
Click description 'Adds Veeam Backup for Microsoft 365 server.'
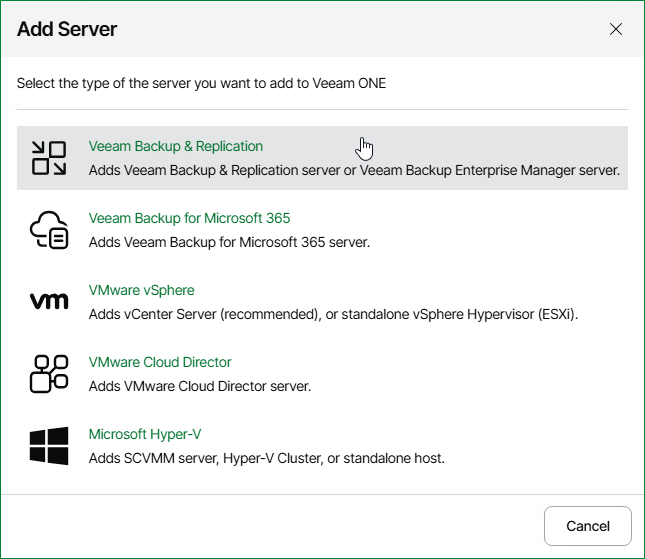coord(229,242)
